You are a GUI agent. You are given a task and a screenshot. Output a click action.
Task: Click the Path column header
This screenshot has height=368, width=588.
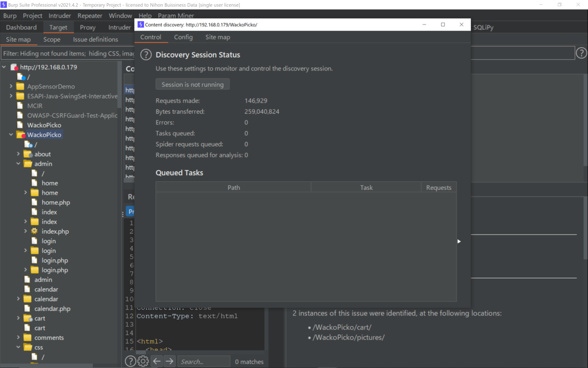[x=234, y=187]
